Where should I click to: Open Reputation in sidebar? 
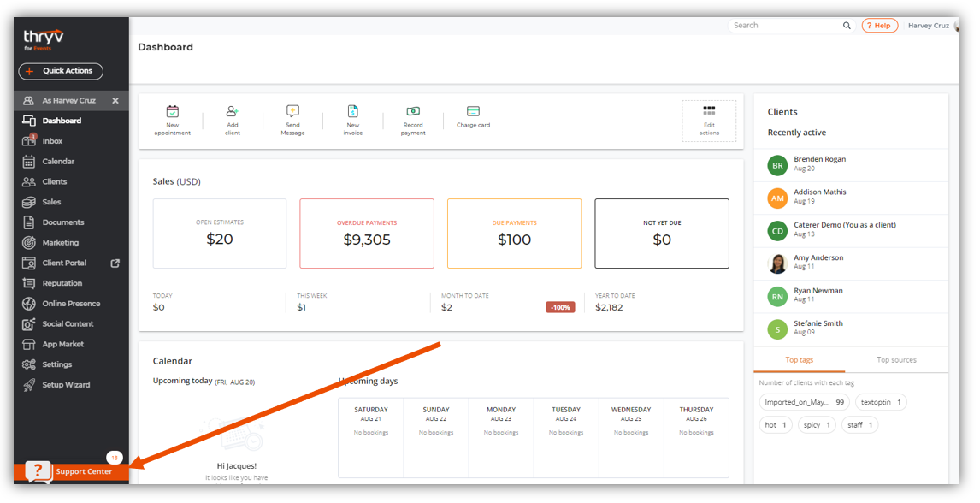click(62, 283)
